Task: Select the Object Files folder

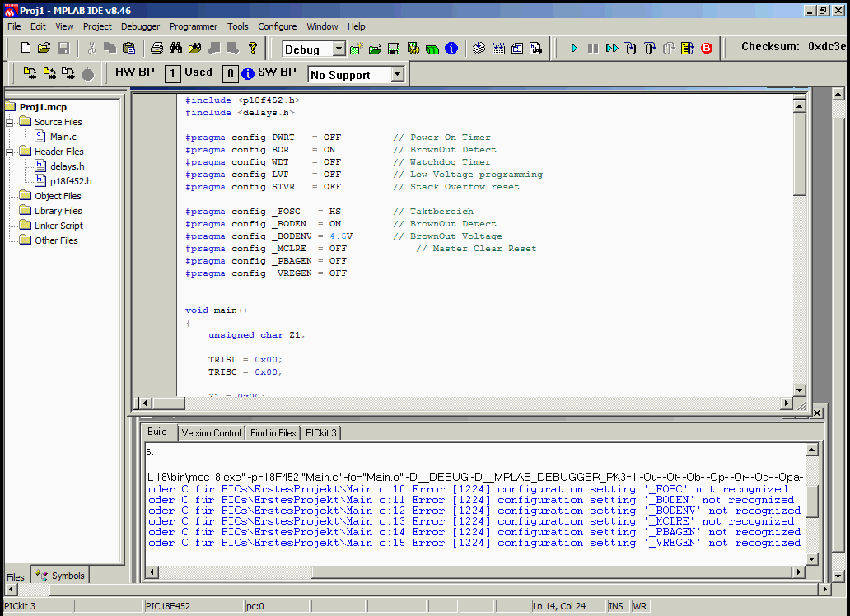Action: coord(58,196)
